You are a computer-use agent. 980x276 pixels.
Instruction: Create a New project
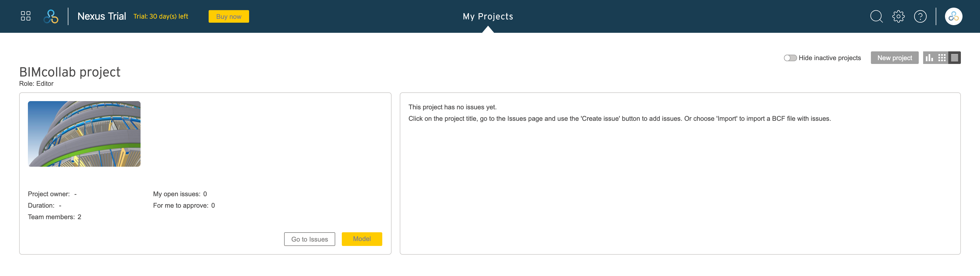[x=894, y=58]
